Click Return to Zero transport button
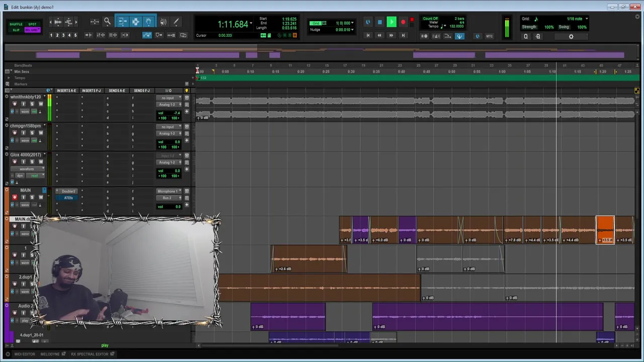This screenshot has height=362, width=644. (368, 35)
